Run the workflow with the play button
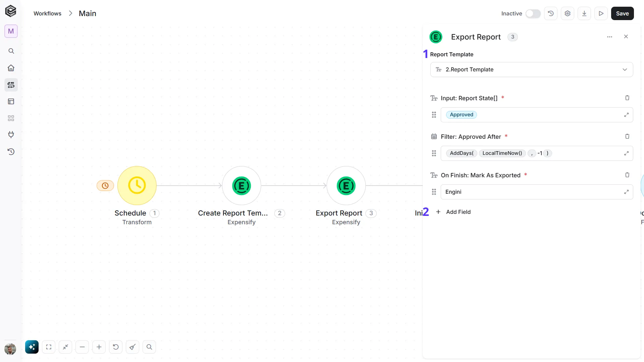 [x=601, y=13]
